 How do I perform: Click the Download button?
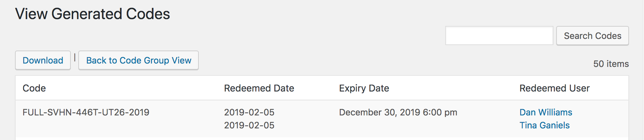coord(43,60)
